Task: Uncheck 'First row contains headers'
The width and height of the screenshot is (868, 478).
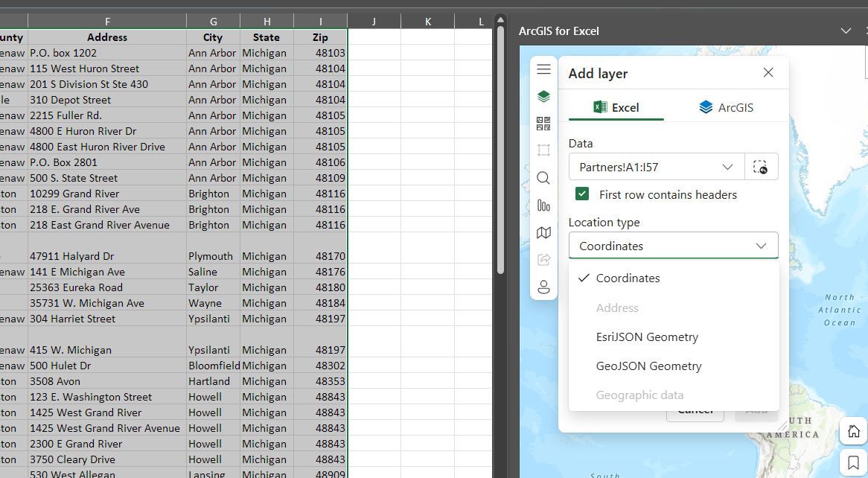Action: 582,194
